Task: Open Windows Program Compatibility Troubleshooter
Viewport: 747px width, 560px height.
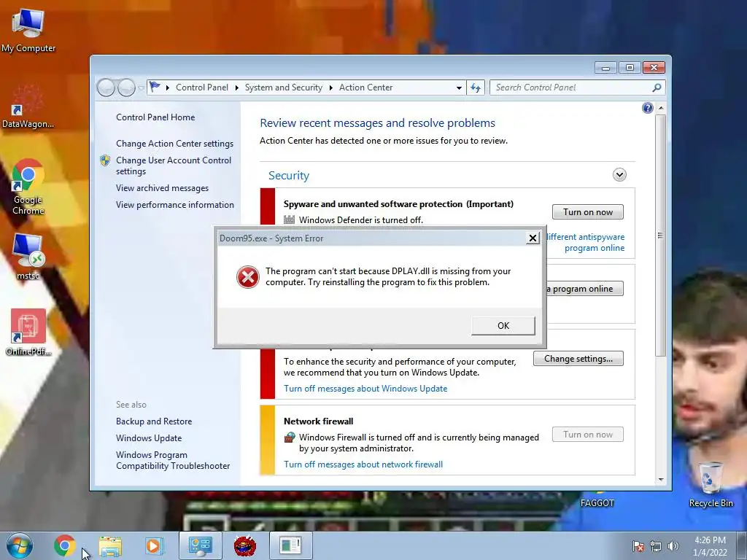Action: tap(173, 461)
